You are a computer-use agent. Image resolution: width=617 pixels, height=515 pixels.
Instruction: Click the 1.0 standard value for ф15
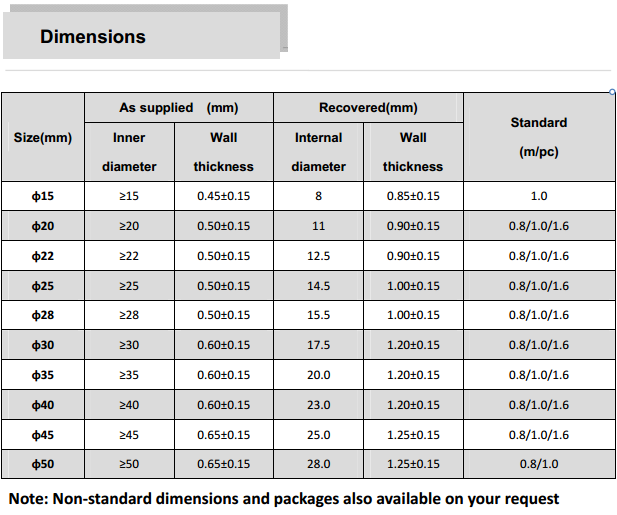(x=539, y=196)
